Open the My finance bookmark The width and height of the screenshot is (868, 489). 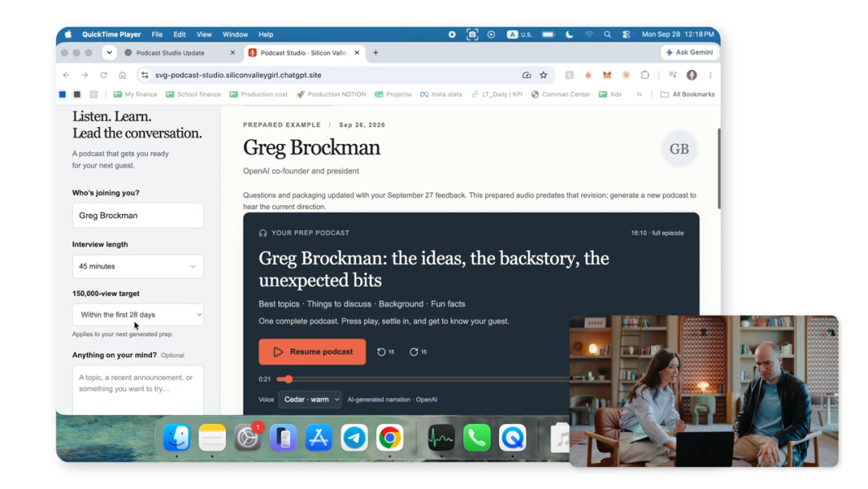click(x=135, y=94)
